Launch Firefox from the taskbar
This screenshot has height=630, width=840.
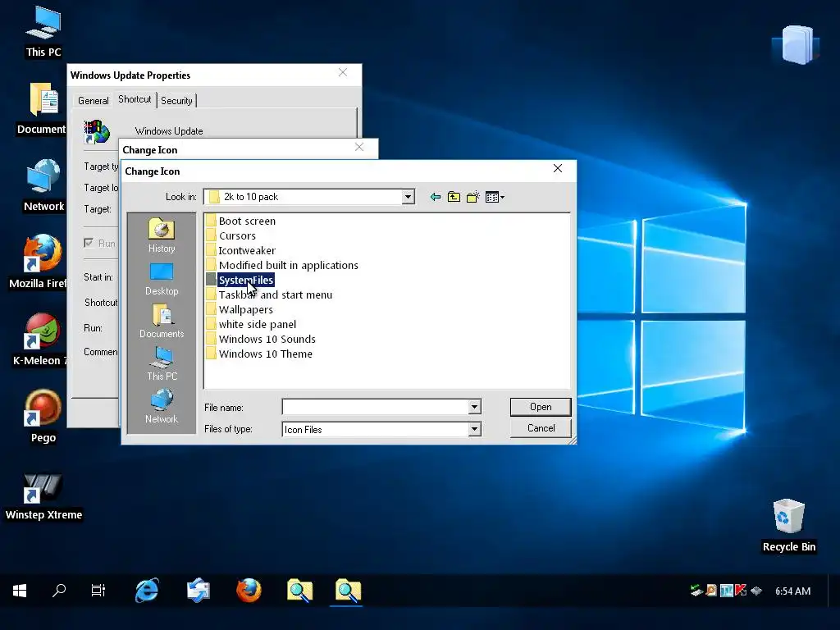249,591
